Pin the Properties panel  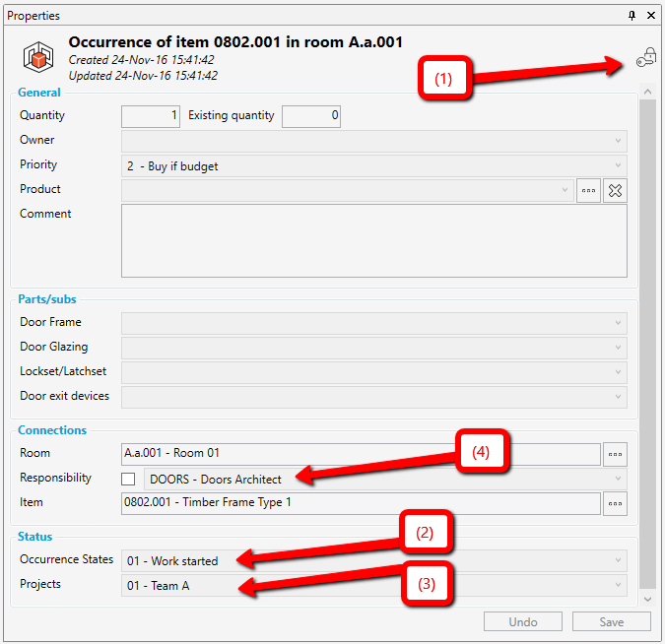pos(632,16)
